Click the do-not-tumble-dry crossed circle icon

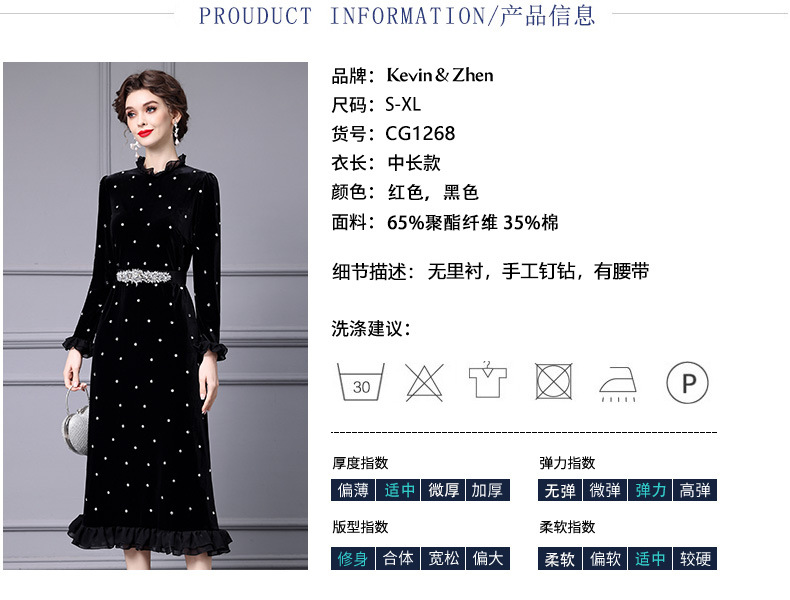click(553, 381)
